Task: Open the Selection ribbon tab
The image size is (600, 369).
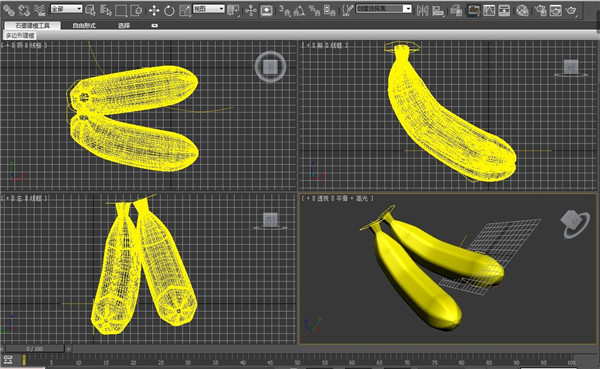Action: point(124,26)
